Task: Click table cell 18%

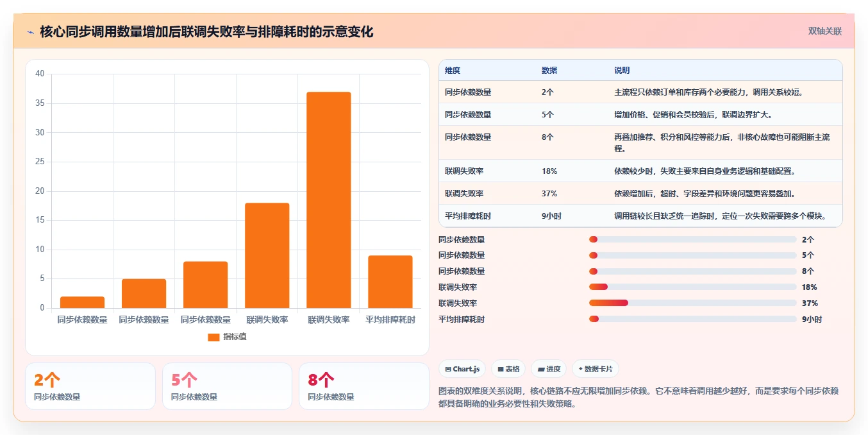Action: click(x=549, y=171)
